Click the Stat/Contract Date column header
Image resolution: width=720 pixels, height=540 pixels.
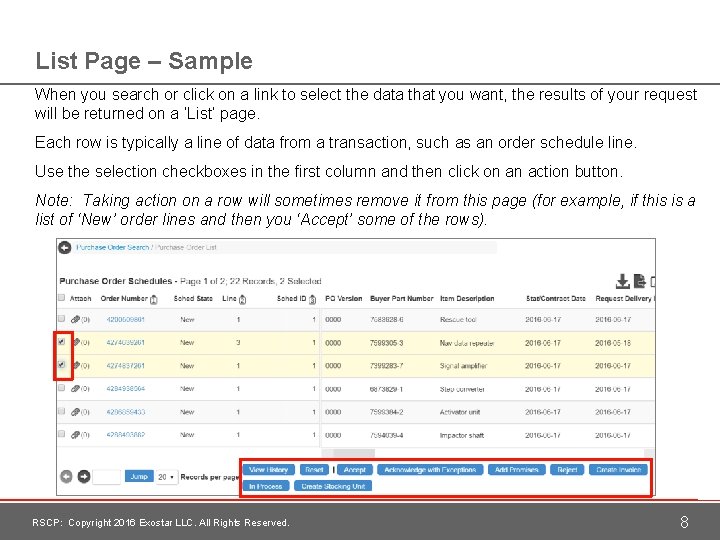556,298
